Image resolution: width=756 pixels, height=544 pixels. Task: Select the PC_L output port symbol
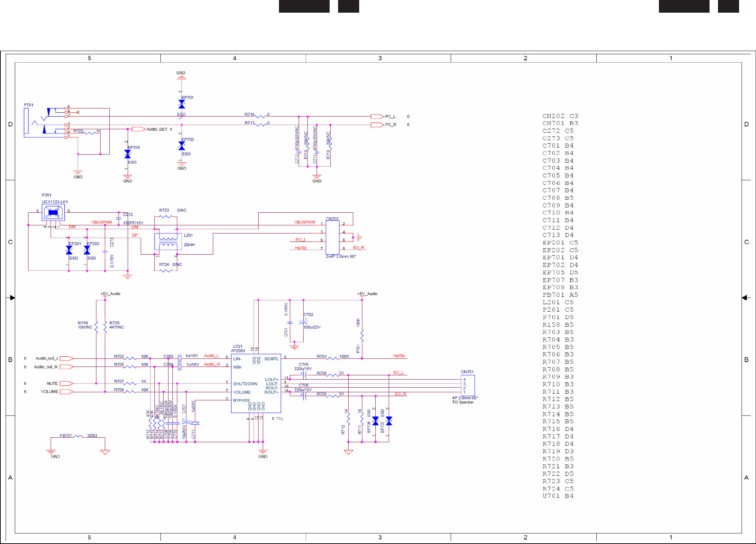pos(377,117)
